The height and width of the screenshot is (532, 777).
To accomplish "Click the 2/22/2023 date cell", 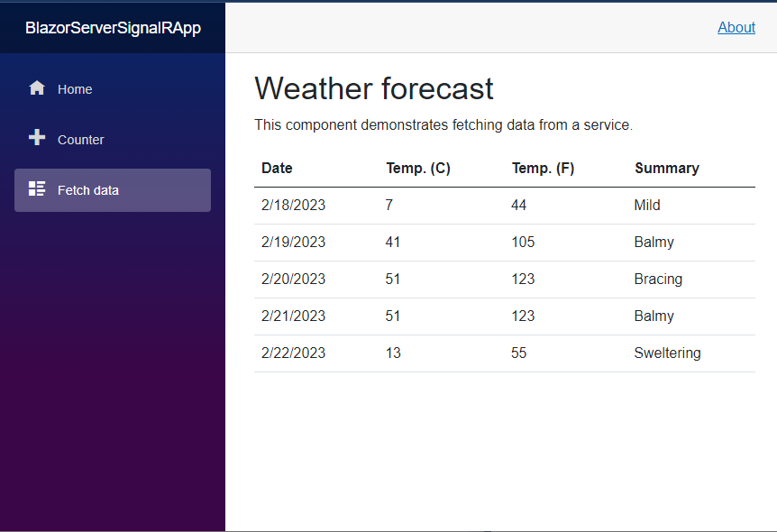I will (x=293, y=353).
